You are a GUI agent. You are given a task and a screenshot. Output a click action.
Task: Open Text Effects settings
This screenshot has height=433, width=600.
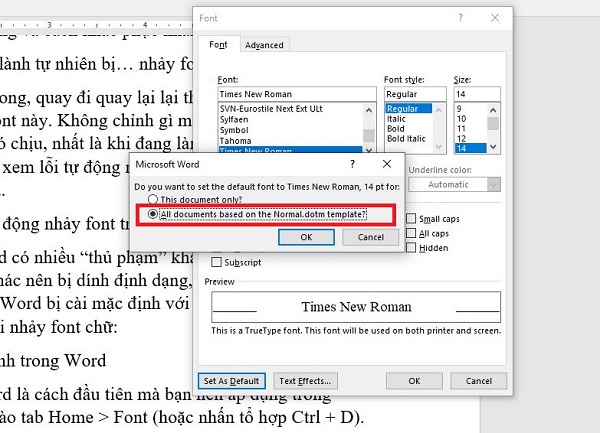(305, 381)
